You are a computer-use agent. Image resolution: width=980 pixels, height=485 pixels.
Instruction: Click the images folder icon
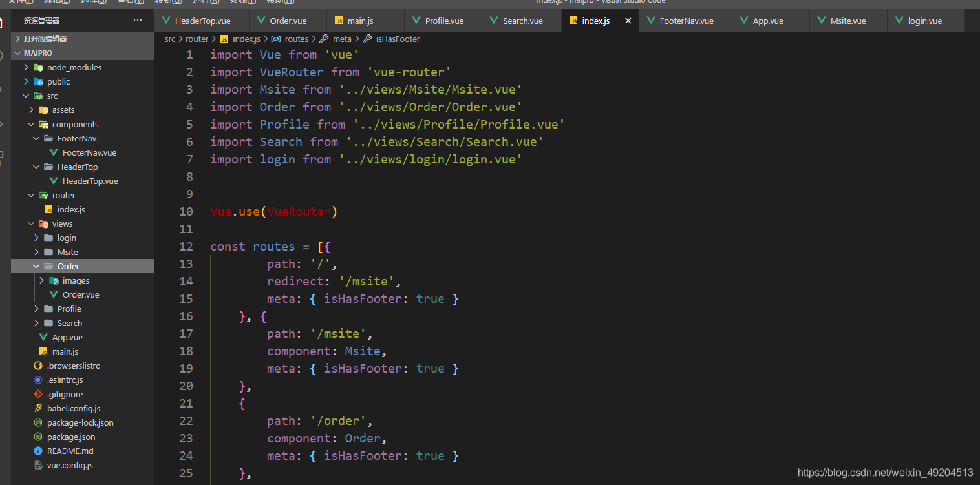[54, 280]
